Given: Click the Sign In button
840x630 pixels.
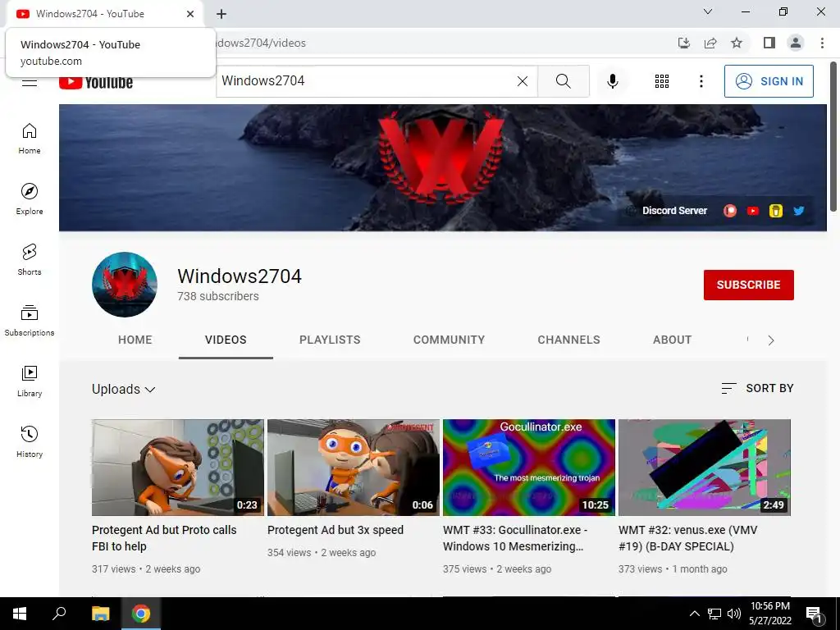Looking at the screenshot, I should point(769,81).
